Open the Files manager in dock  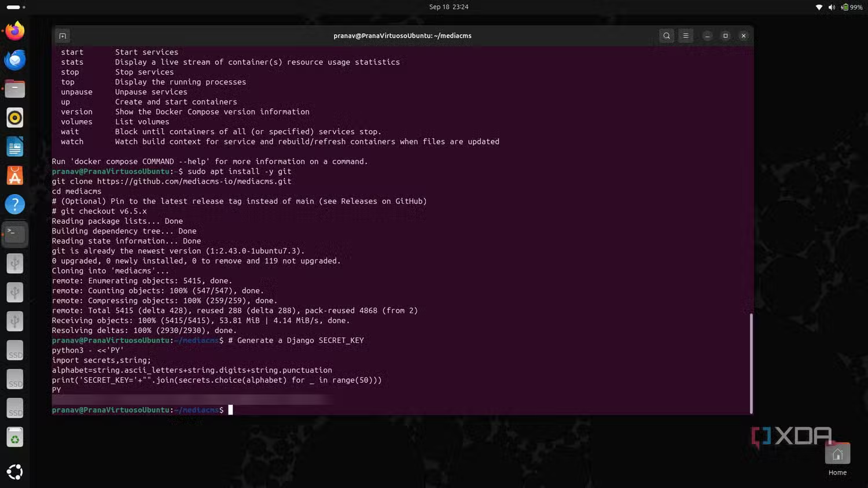tap(15, 89)
